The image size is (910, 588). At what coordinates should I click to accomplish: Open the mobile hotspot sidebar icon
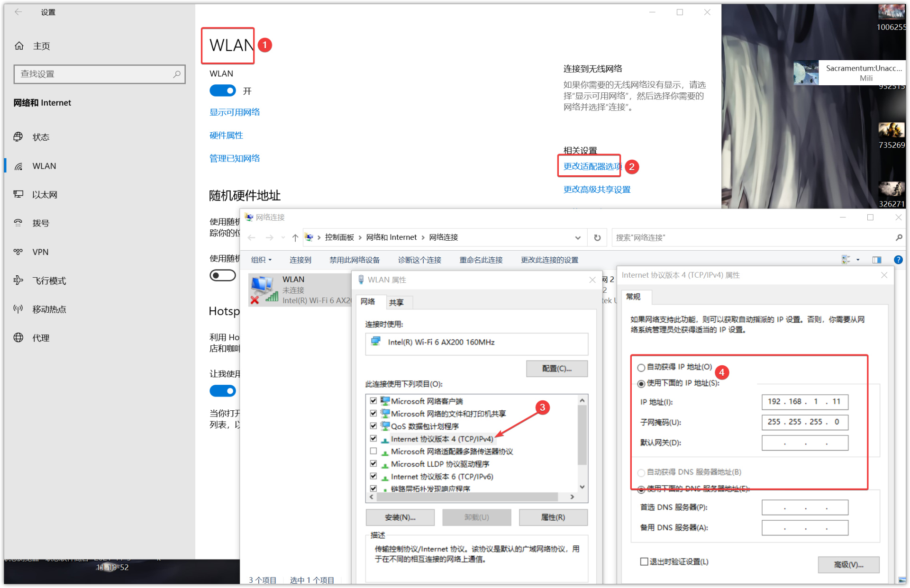pos(18,309)
